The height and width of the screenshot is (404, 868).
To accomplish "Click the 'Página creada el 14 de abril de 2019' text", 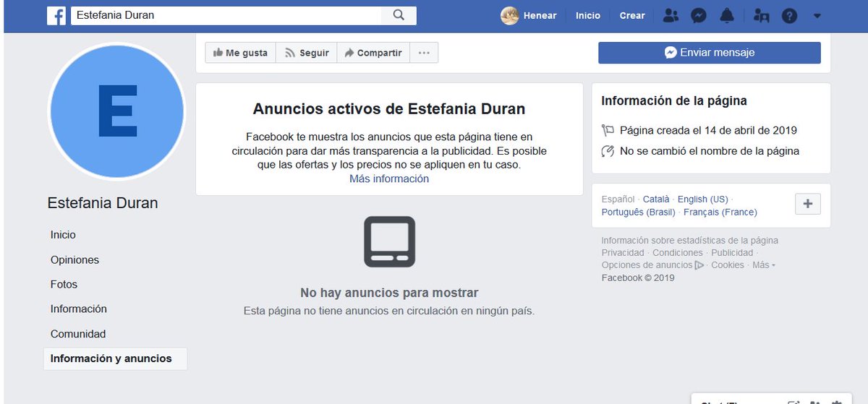I will click(708, 131).
